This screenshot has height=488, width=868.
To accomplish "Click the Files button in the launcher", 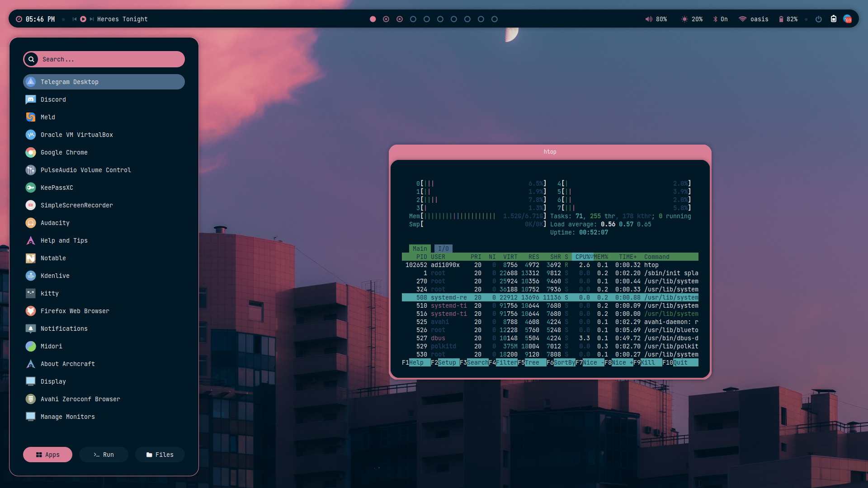I will tap(160, 455).
